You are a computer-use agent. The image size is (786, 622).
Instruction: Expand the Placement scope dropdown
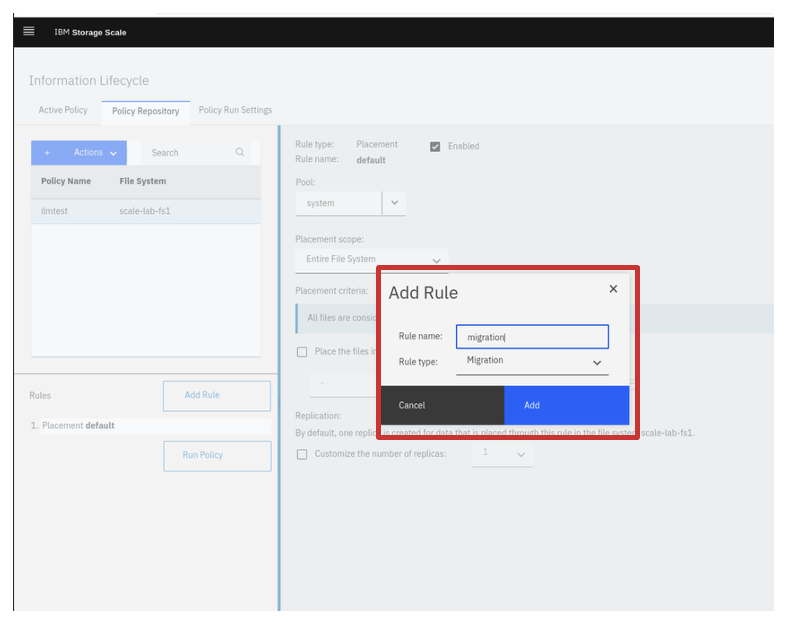tap(371, 260)
